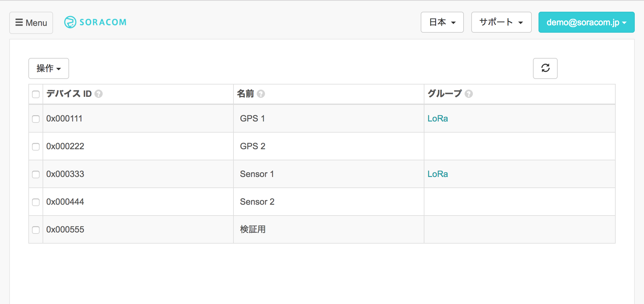The height and width of the screenshot is (304, 644).
Task: Open the help icon beside デバイス ID
Action: pos(99,94)
